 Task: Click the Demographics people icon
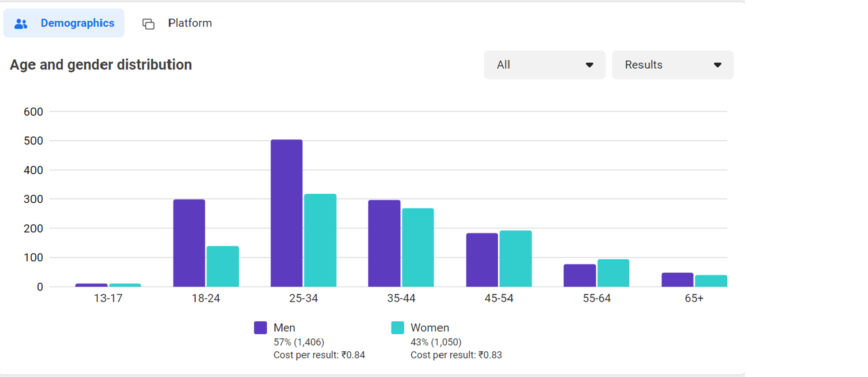[21, 23]
